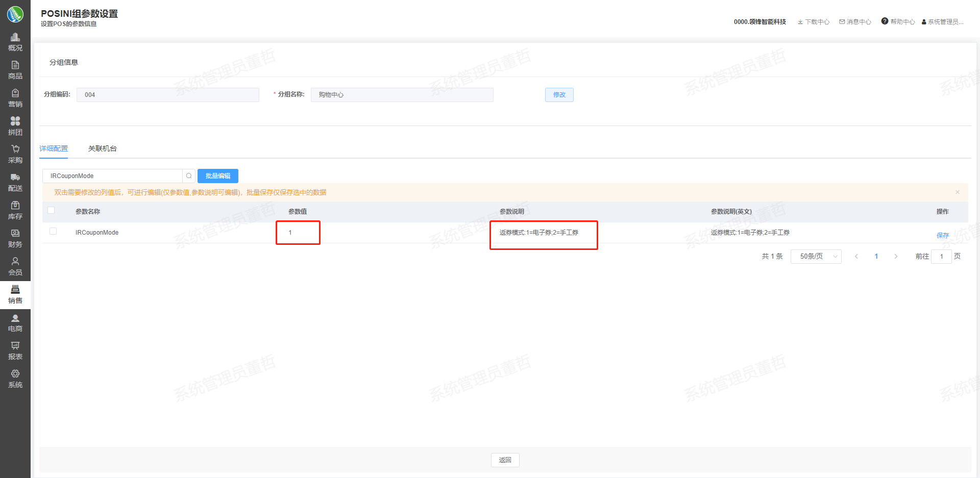Click the 分组编码 field showing 004
980x478 pixels.
click(168, 95)
